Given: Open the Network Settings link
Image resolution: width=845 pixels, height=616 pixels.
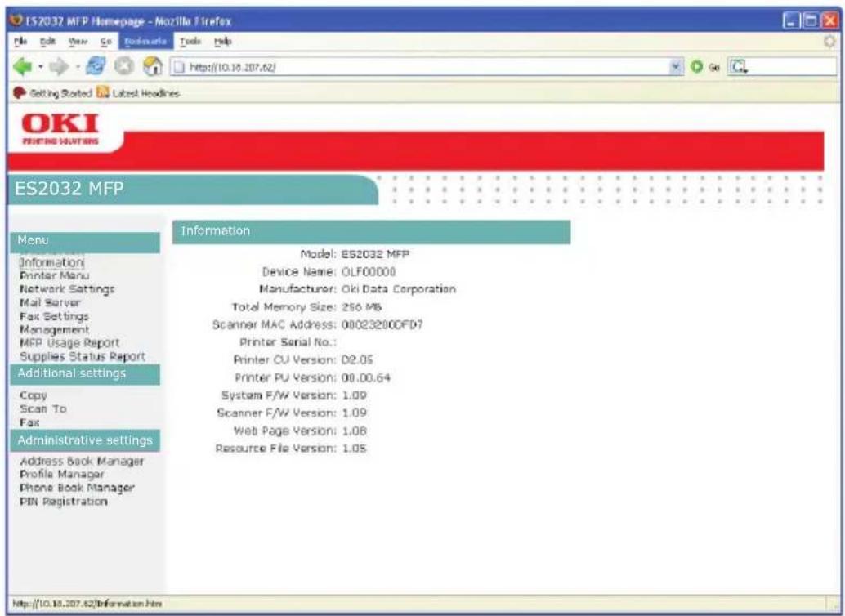Looking at the screenshot, I should pos(67,289).
